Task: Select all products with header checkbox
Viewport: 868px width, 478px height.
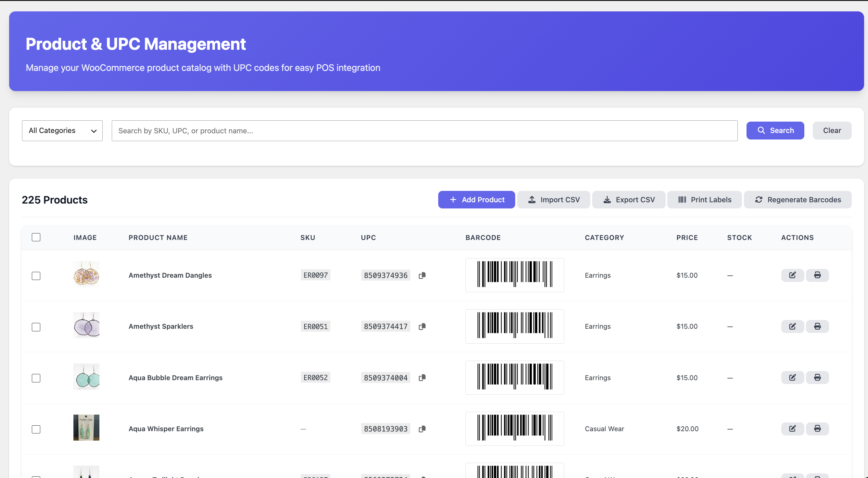Action: tap(36, 237)
